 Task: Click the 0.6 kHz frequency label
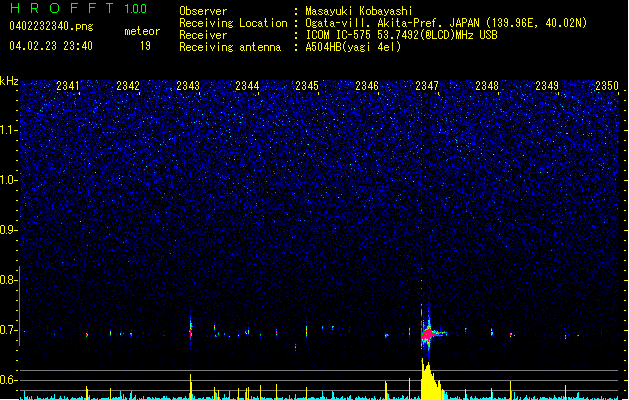[8, 380]
